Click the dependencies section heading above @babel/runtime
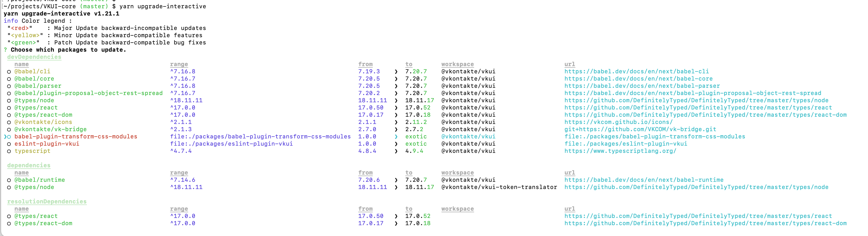 (x=29, y=165)
